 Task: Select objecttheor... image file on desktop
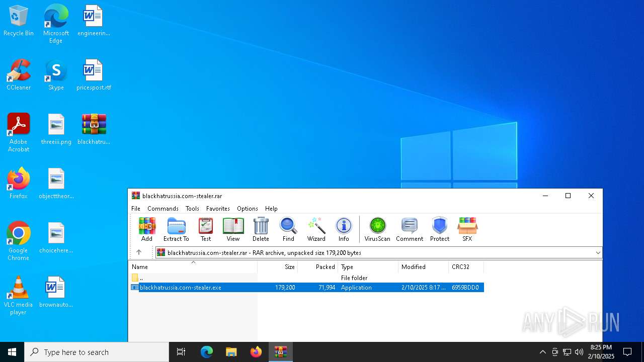point(56,184)
